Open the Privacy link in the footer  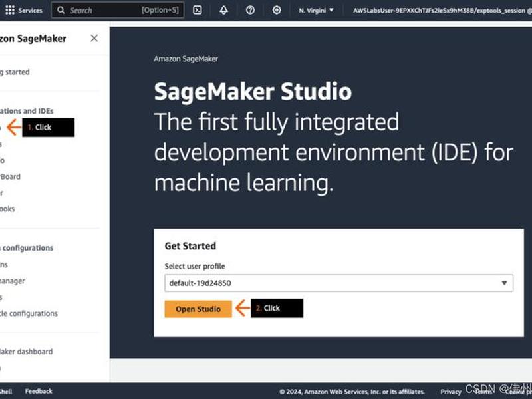coord(451,392)
